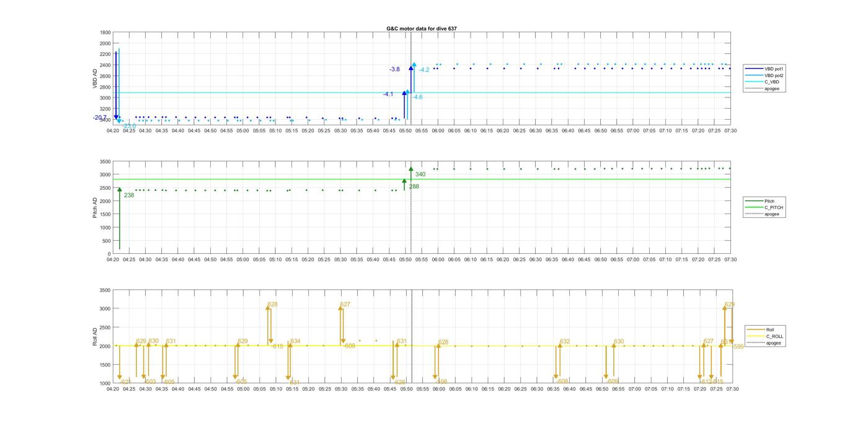868x430 pixels.
Task: Click the '634' annotation in the Roll plot
Action: [295, 341]
